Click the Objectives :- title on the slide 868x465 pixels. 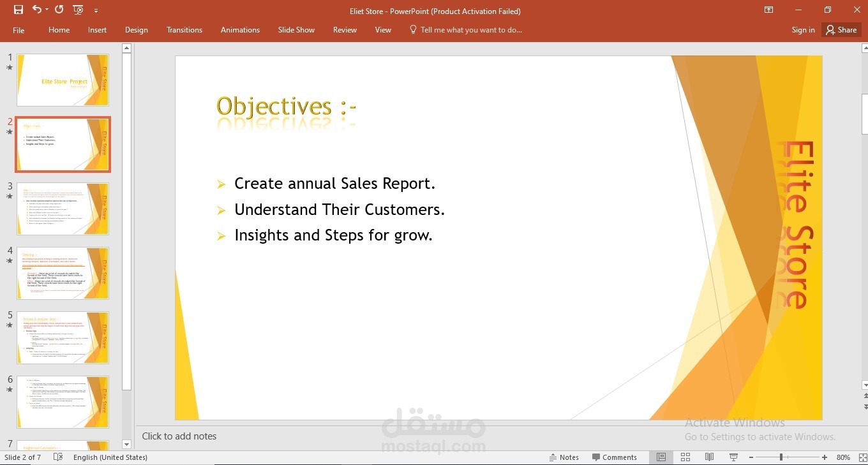click(x=286, y=106)
